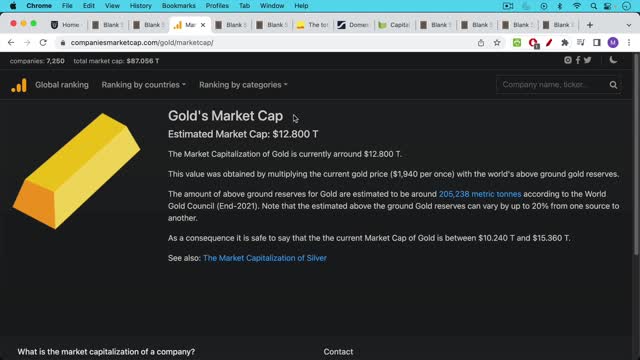Reload the page with the refresh icon
Viewport: 640px width, 360px height.
point(43,42)
